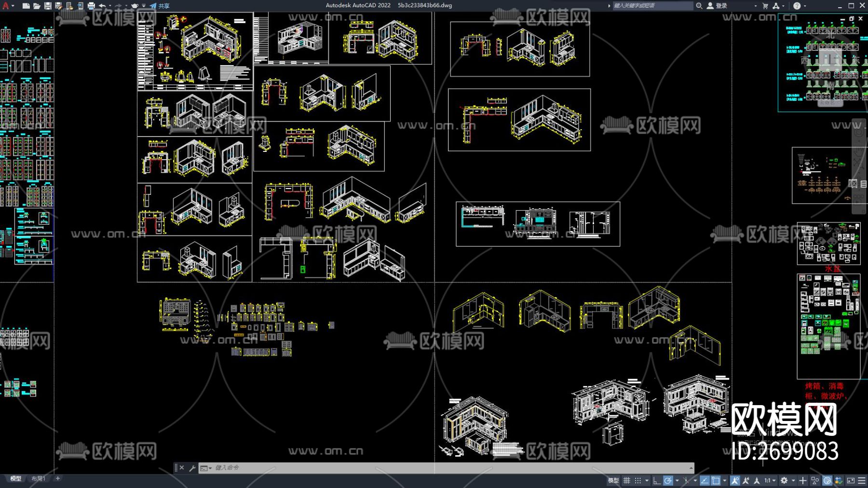Open recent commands dropdown in command line

point(206,468)
